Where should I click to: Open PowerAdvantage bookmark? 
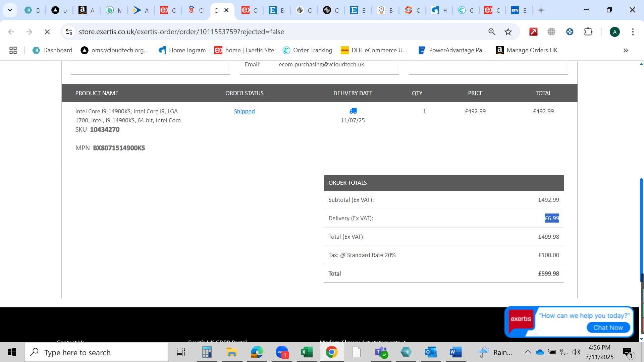point(452,50)
